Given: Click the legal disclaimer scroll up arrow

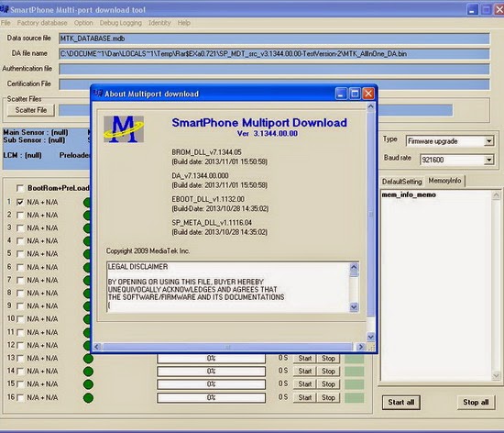Looking at the screenshot, I should (354, 267).
